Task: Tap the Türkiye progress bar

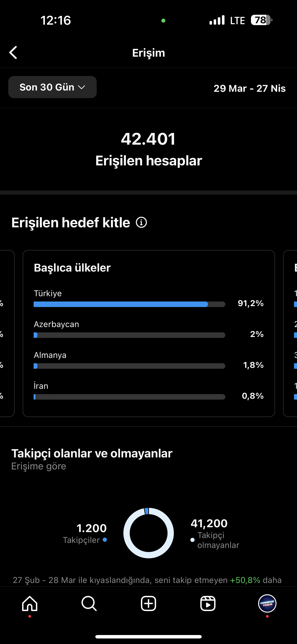Action: pos(129,304)
